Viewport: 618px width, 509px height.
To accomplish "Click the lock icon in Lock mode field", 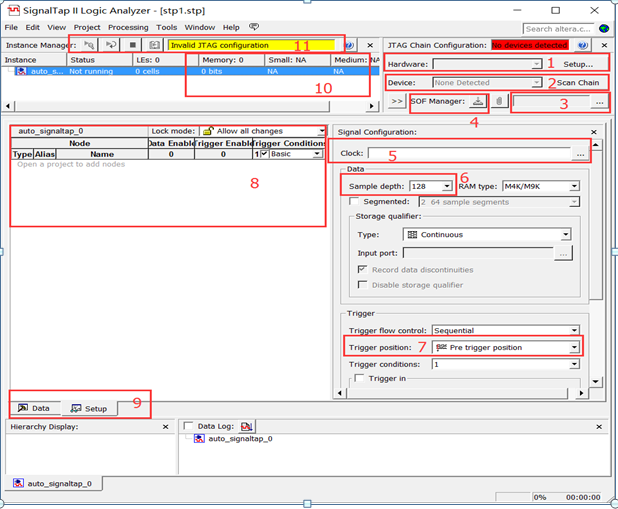I will point(208,131).
